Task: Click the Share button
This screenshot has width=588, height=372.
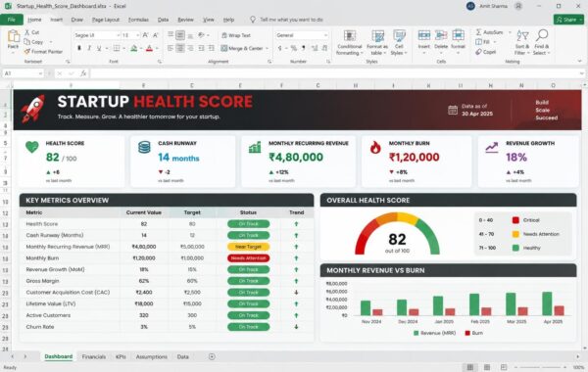Action: [568, 20]
